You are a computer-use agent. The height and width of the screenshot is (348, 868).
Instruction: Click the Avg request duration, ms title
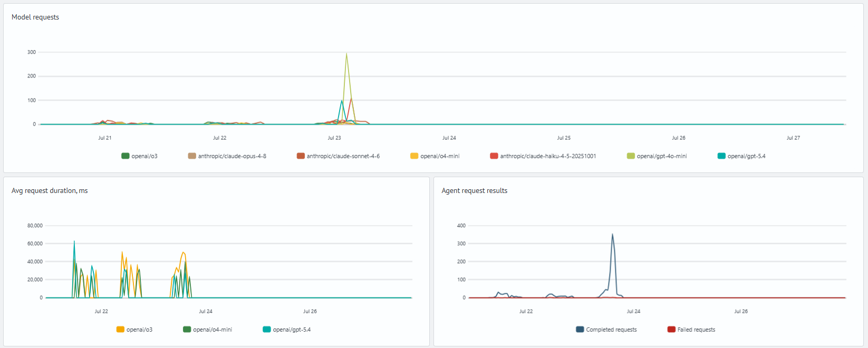[50, 191]
